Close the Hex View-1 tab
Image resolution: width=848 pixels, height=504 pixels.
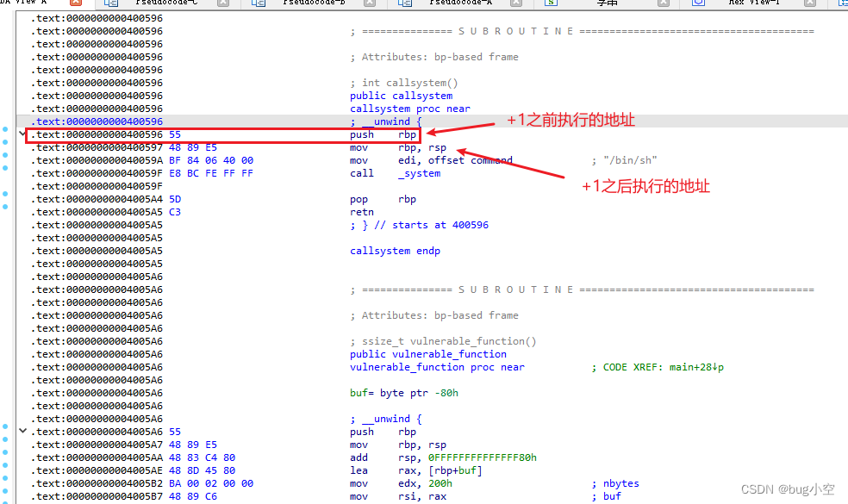coord(809,3)
